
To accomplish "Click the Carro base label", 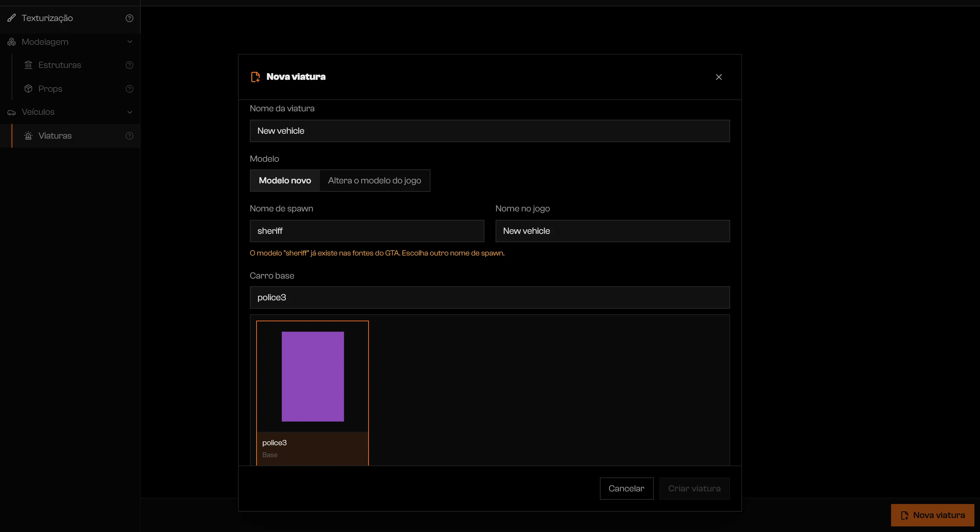I will click(272, 275).
